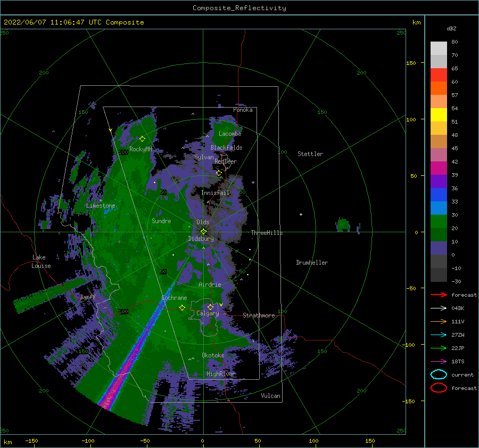Click the magenta 42–39 dBZ color swatch

pos(439,168)
